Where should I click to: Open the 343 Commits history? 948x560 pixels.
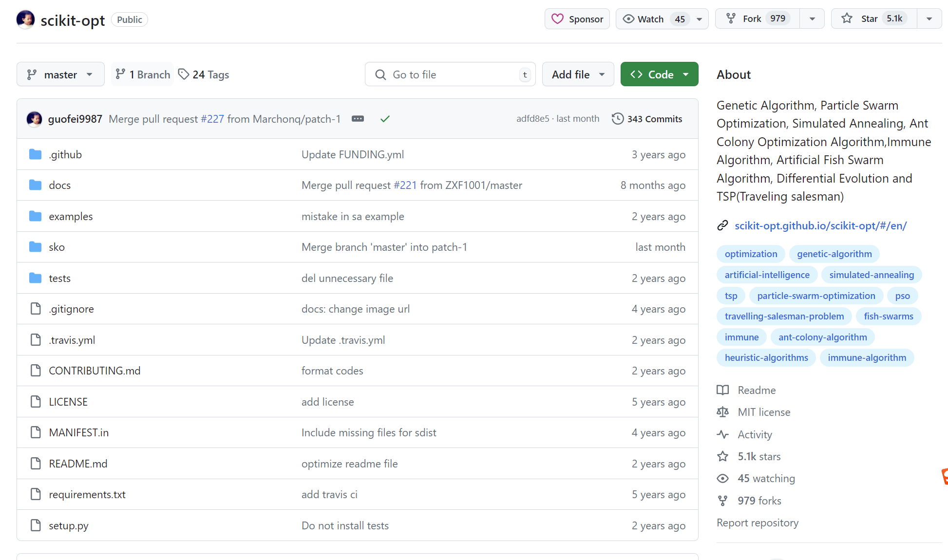coord(647,119)
